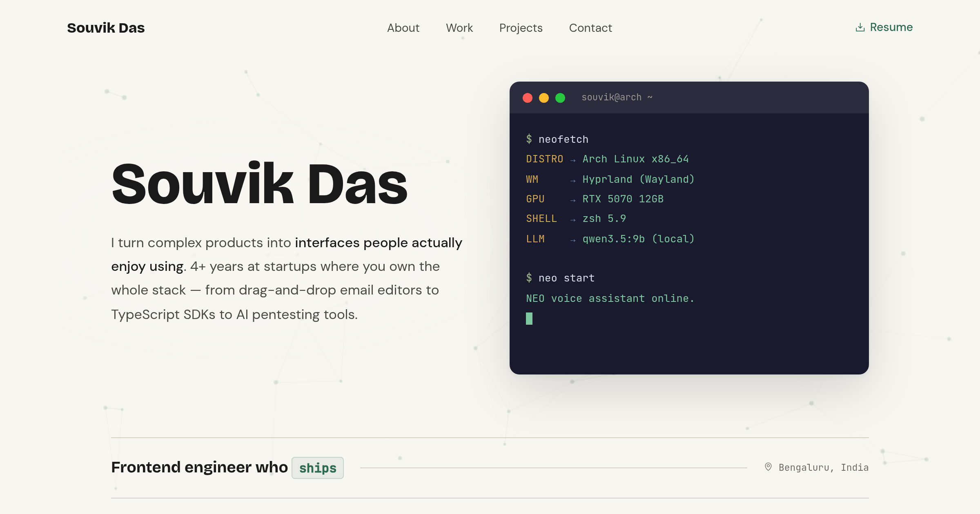Click the "Frontend engineer who" heading
980x514 pixels.
tap(199, 467)
